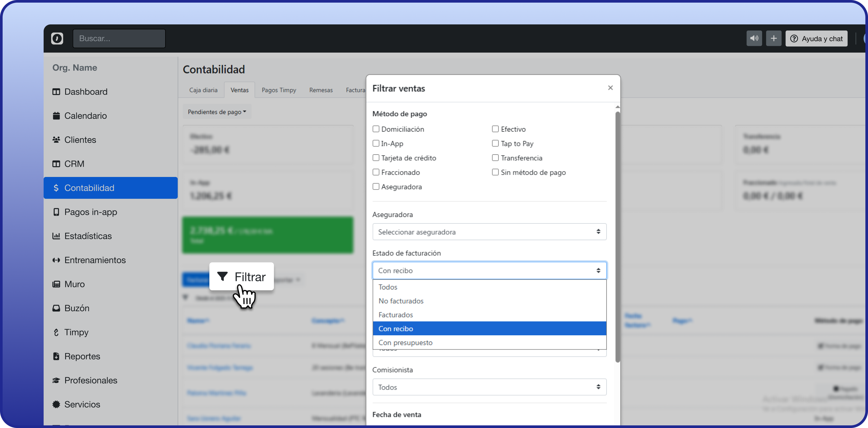Click the app logo icon top-left
868x428 pixels.
pyautogui.click(x=57, y=38)
